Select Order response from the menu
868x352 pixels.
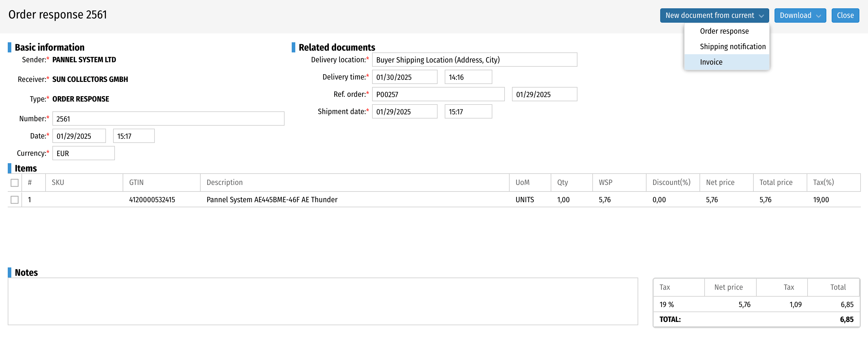[727, 31]
